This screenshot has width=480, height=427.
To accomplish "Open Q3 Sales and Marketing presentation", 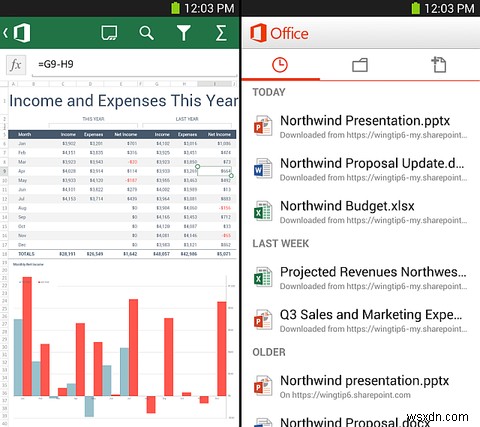I will pyautogui.click(x=361, y=321).
